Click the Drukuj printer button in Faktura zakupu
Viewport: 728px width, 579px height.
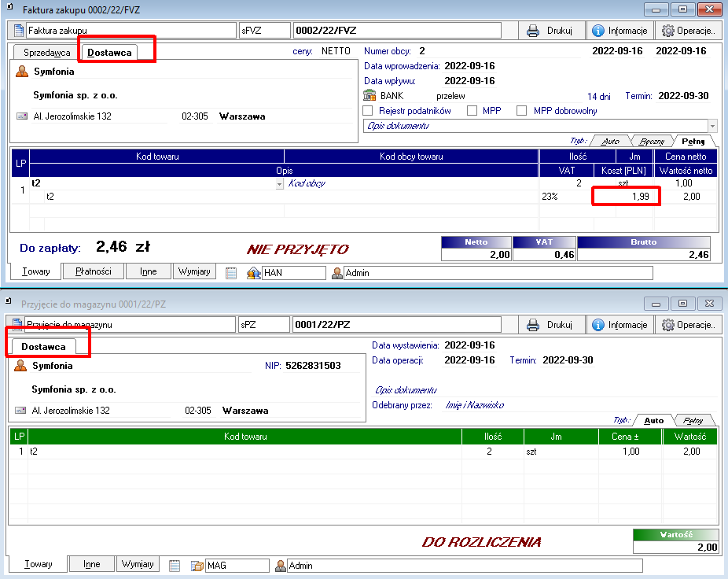tap(554, 31)
